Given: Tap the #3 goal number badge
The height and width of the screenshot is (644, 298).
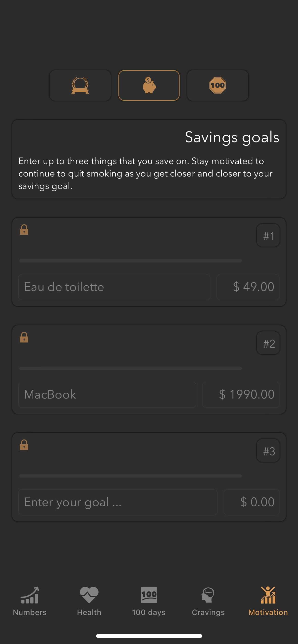Looking at the screenshot, I should click(268, 451).
